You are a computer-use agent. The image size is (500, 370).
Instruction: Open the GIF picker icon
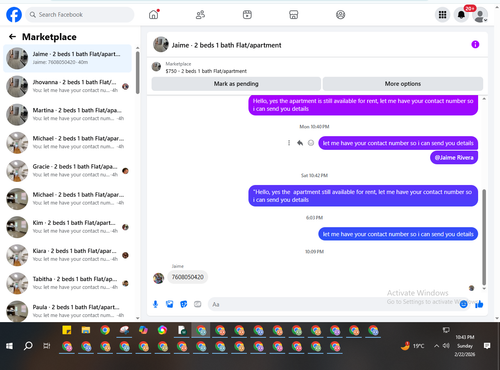[198, 304]
